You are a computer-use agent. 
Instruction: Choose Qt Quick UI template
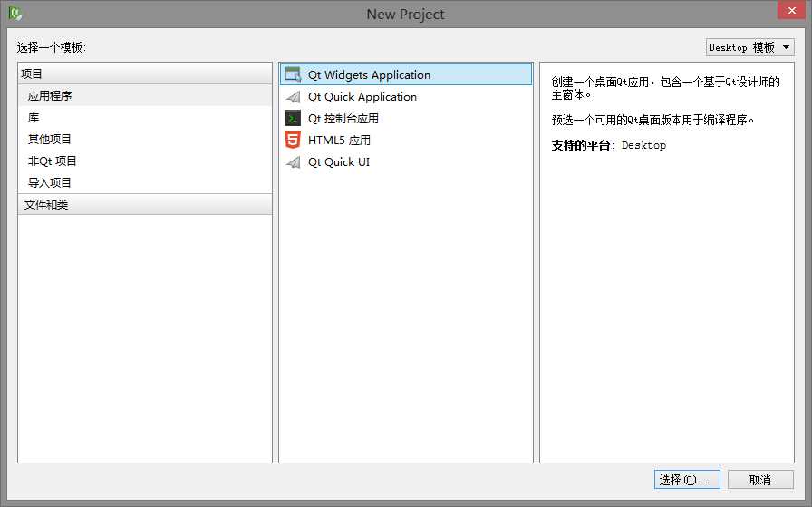[405, 162]
